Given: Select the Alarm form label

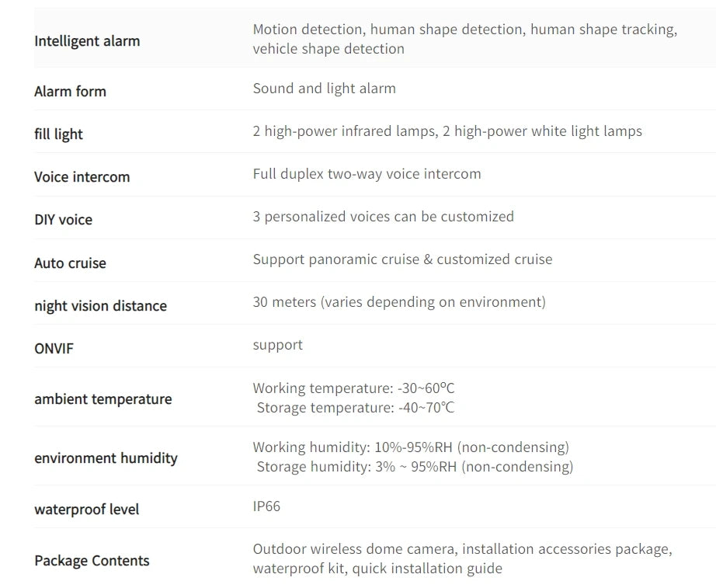Looking at the screenshot, I should click(x=70, y=92).
